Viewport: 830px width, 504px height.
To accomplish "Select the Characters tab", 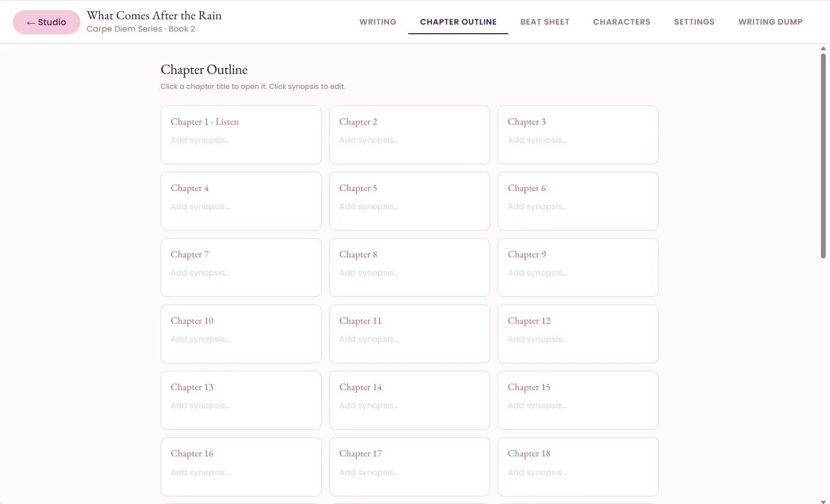I will [x=621, y=22].
